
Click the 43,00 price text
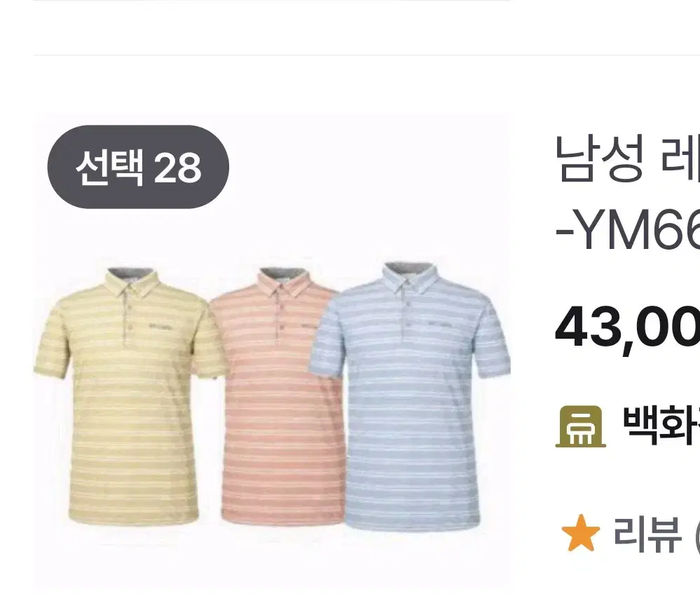(627, 327)
